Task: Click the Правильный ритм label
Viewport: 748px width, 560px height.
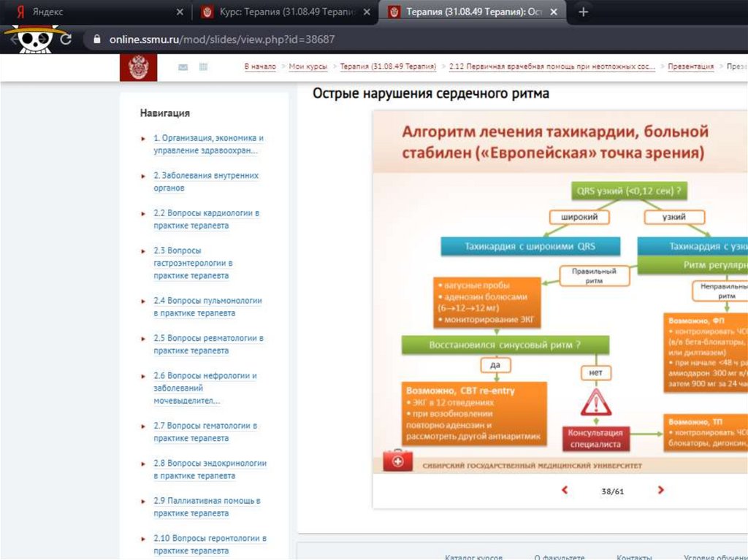Action: coord(595,276)
